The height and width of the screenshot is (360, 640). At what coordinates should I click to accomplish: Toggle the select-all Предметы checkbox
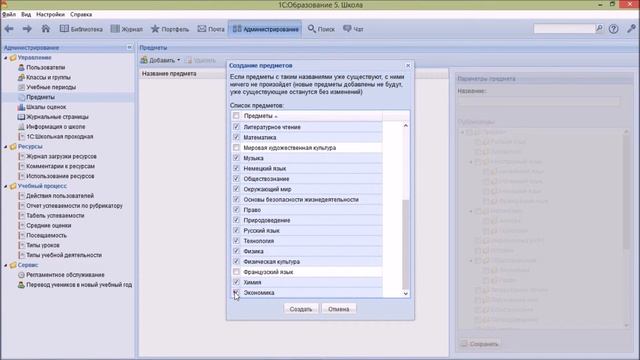coord(236,116)
